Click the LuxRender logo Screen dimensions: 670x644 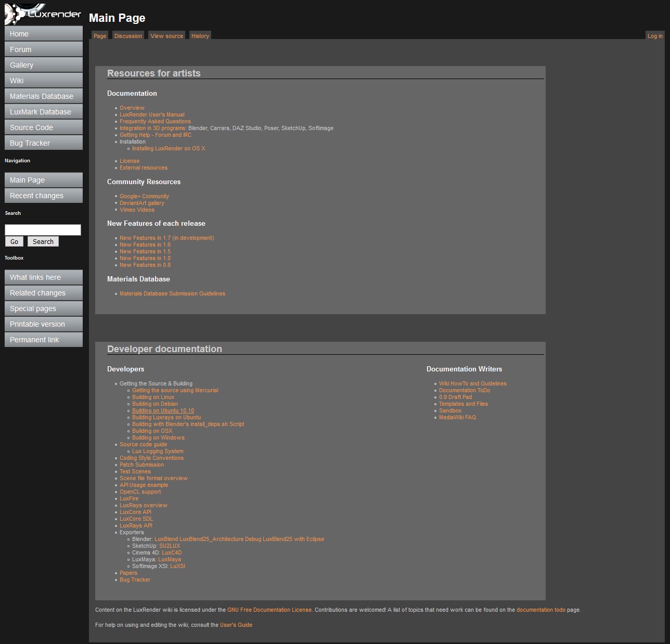point(43,14)
